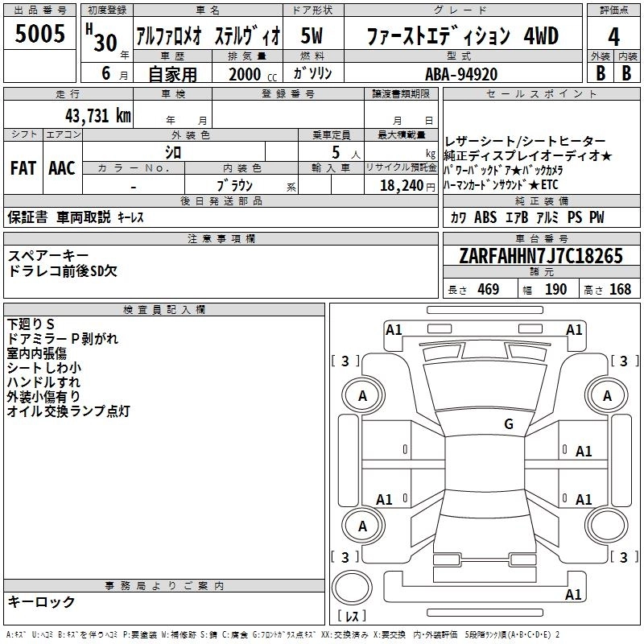The height and width of the screenshot is (644, 644).
Task: Click inspector note 外装小傷有り
Action: [43, 396]
